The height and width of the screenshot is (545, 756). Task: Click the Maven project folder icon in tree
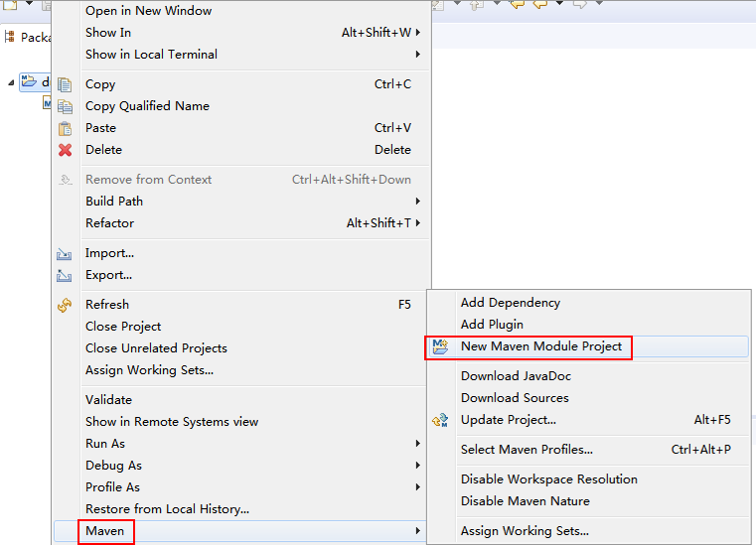29,81
